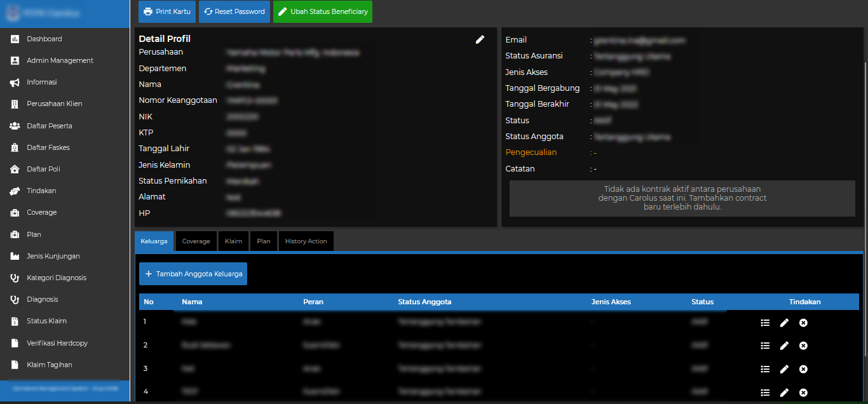868x404 pixels.
Task: Open Kategori Diagnosis sidebar item
Action: pos(56,278)
